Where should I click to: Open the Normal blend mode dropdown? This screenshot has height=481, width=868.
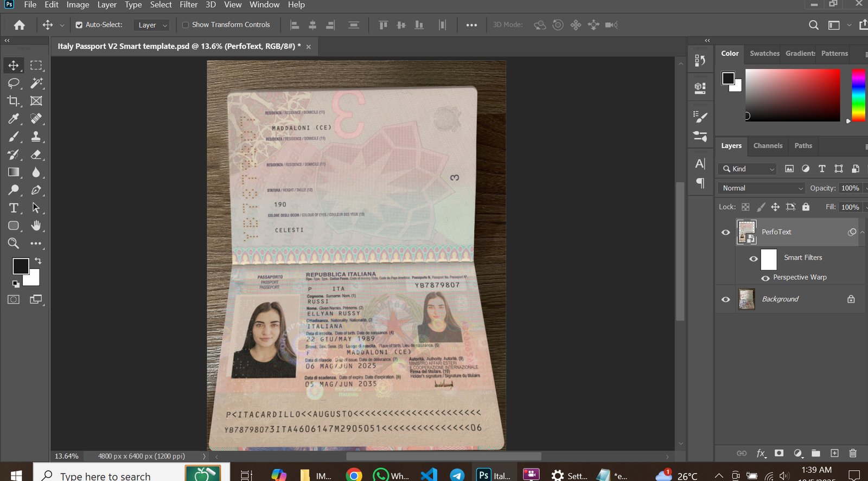click(x=762, y=188)
